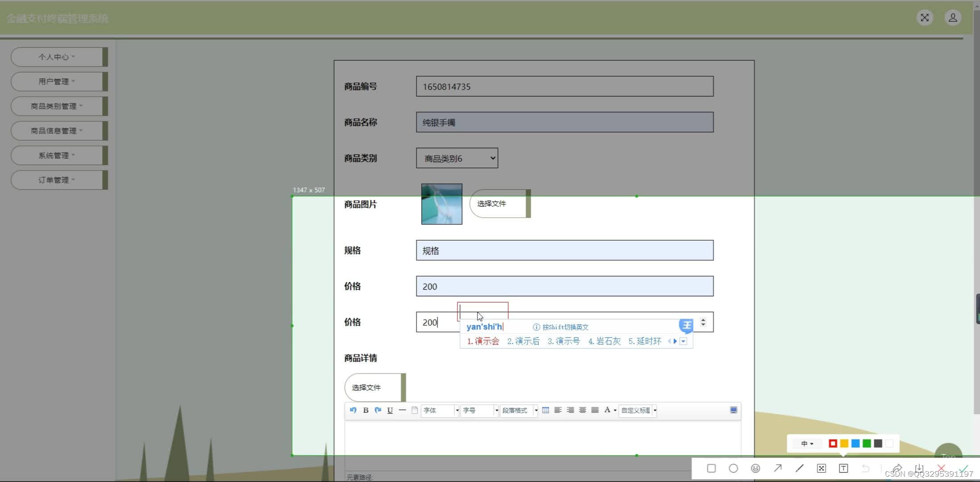
Task: Pick the yellow annotation color
Action: click(844, 443)
